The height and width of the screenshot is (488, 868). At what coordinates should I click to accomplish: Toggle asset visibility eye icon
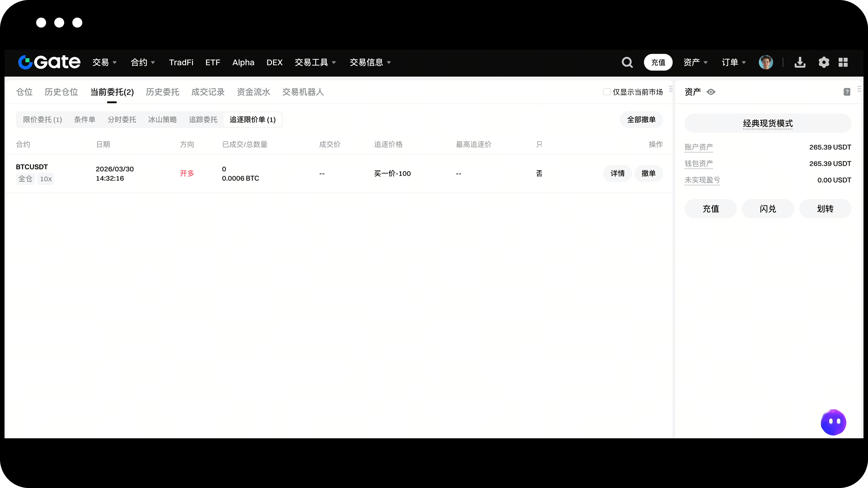point(711,92)
